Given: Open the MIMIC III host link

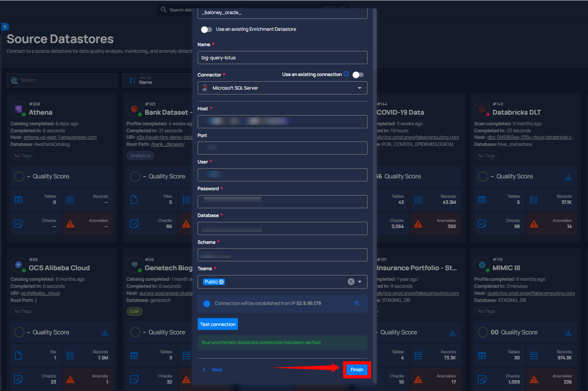Looking at the screenshot, I should (531, 293).
